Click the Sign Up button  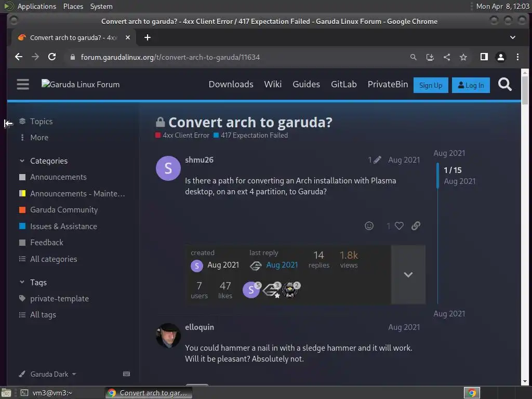pos(431,85)
